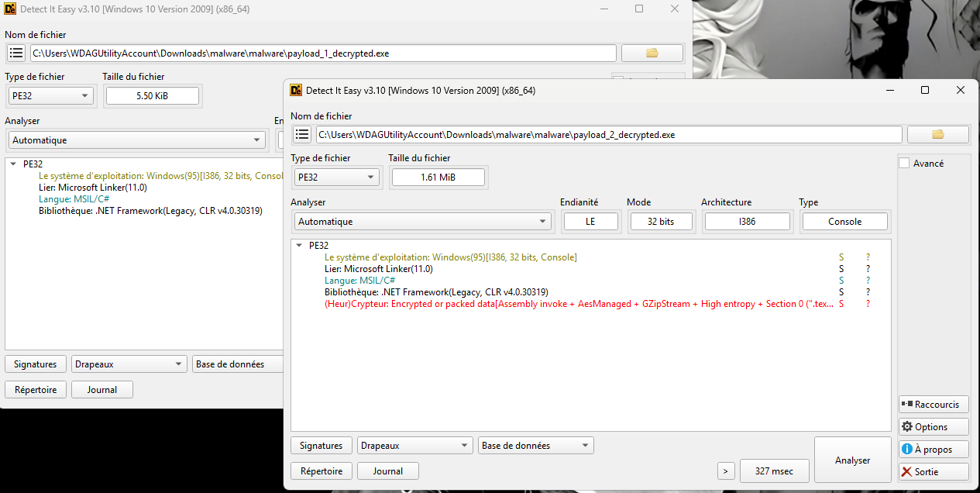
Task: Collapse the PE32 tree node in front window
Action: tap(300, 246)
